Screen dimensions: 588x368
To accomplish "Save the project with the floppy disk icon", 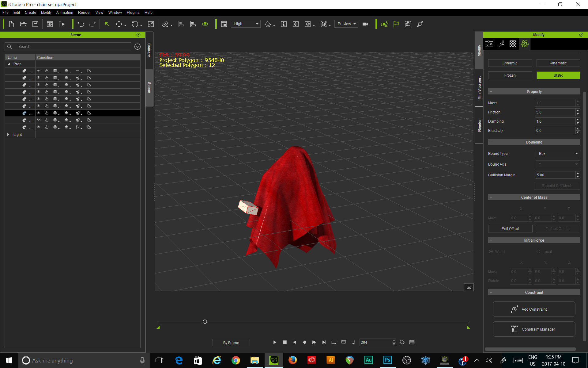I will 36,24.
